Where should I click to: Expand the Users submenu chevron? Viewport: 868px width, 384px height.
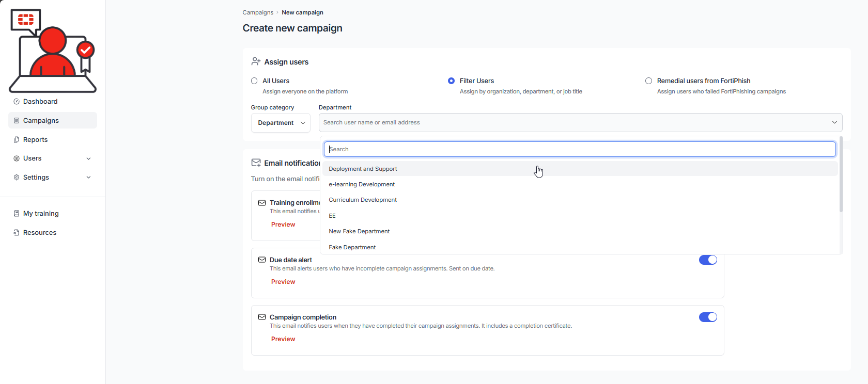[x=88, y=158]
